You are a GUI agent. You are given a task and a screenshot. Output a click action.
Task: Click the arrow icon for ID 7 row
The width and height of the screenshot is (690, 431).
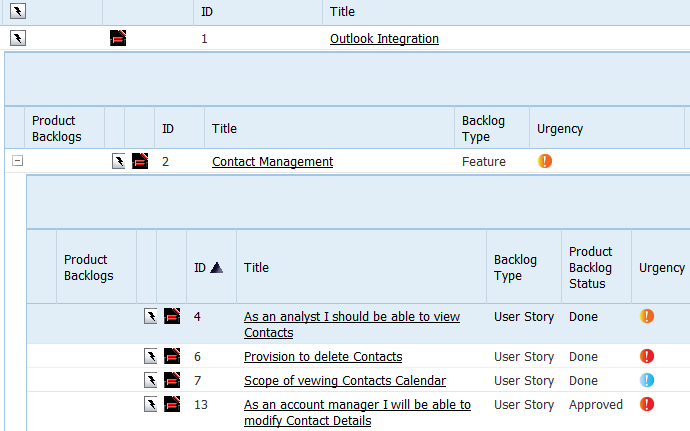point(150,381)
